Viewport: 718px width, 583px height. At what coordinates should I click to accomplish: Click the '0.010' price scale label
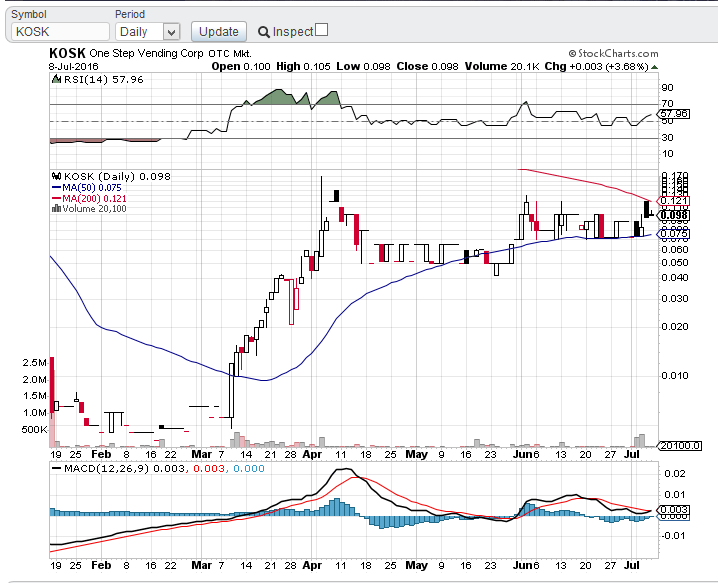(674, 376)
